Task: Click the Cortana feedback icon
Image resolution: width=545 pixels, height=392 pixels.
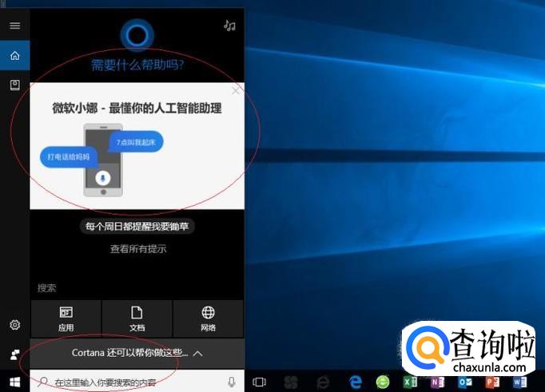Action: [14, 354]
